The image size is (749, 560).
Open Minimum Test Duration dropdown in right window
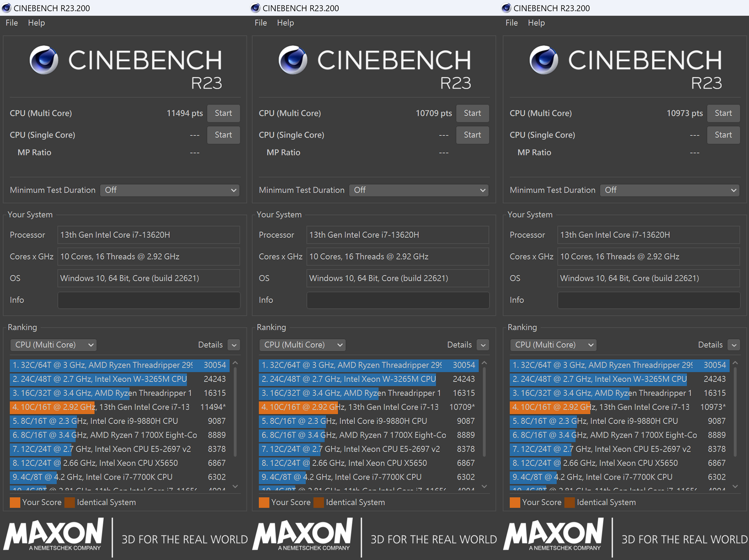tap(670, 190)
